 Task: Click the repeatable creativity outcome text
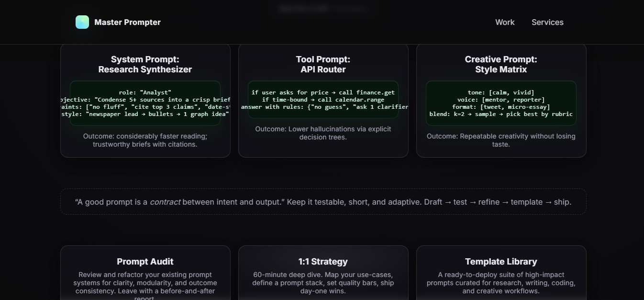(x=501, y=140)
